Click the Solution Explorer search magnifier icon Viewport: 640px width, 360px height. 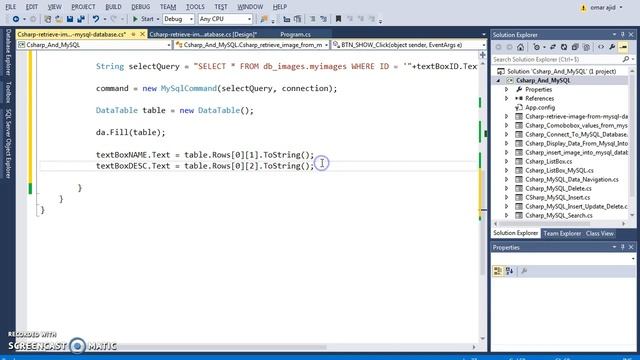point(626,60)
